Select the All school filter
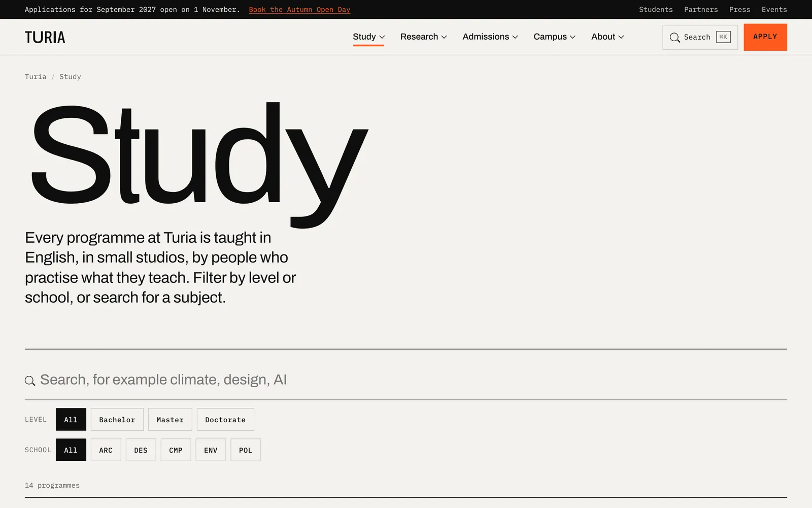The image size is (812, 508). 71,450
